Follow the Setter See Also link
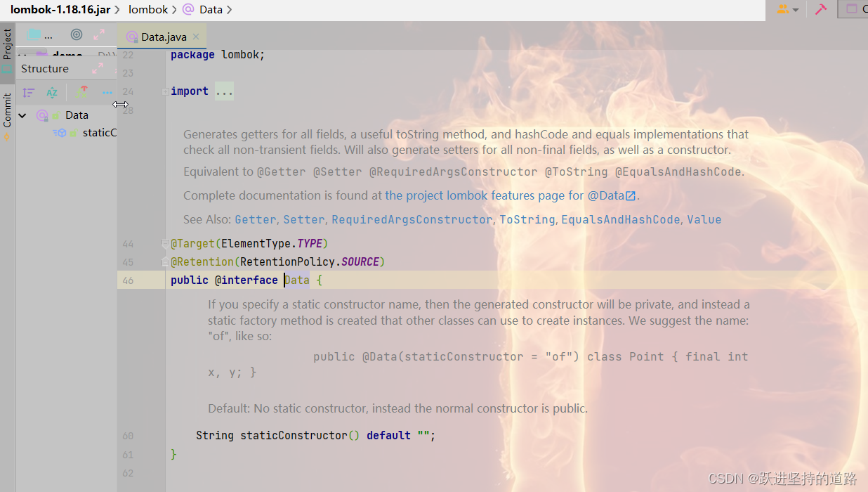868x492 pixels. [x=304, y=219]
